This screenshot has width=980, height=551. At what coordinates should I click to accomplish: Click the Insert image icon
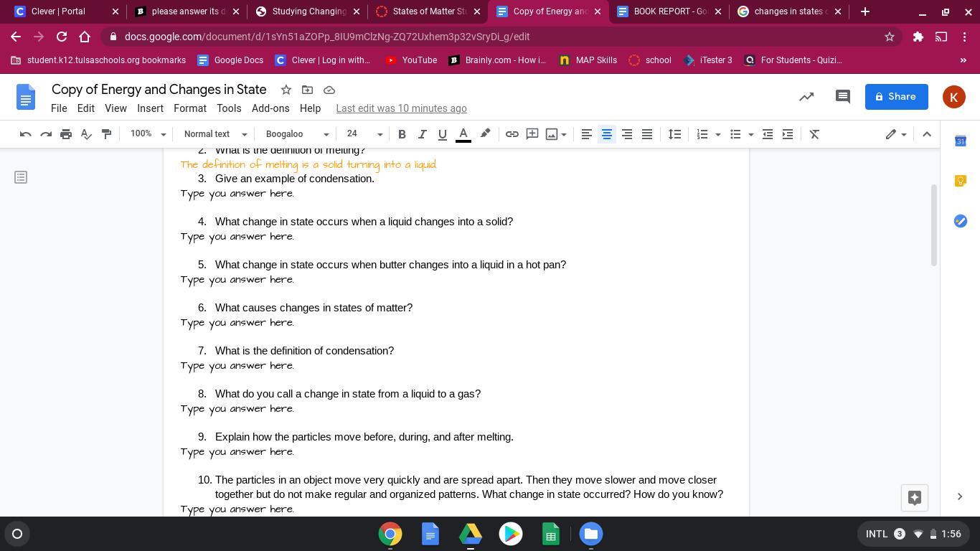pos(552,134)
